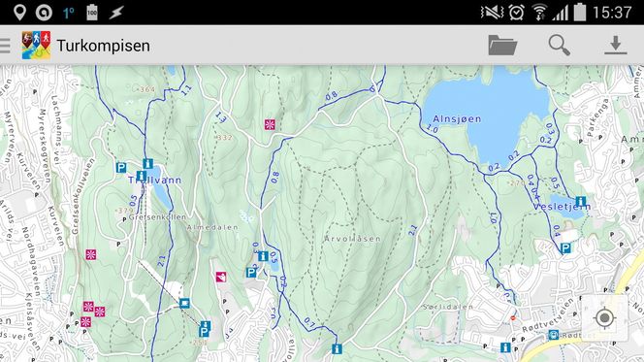The width and height of the screenshot is (644, 362).
Task: Tap pink viewpoint marker near 332
Action: [270, 124]
